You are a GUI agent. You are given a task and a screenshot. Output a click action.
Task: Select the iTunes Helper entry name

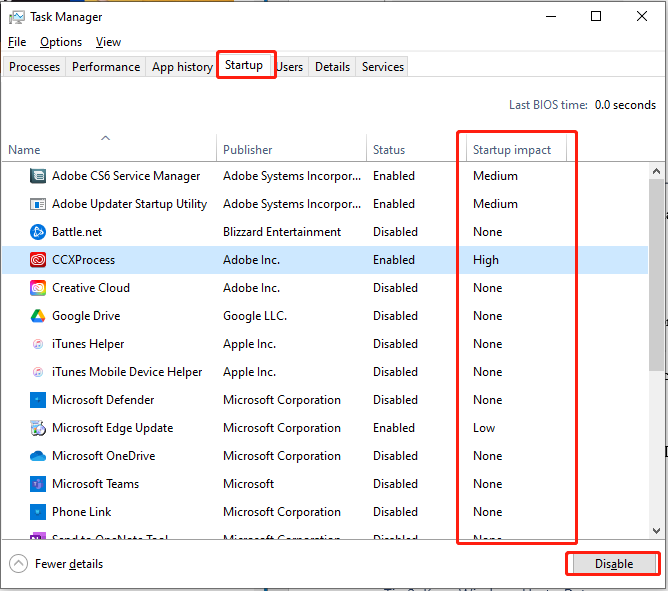pos(88,344)
